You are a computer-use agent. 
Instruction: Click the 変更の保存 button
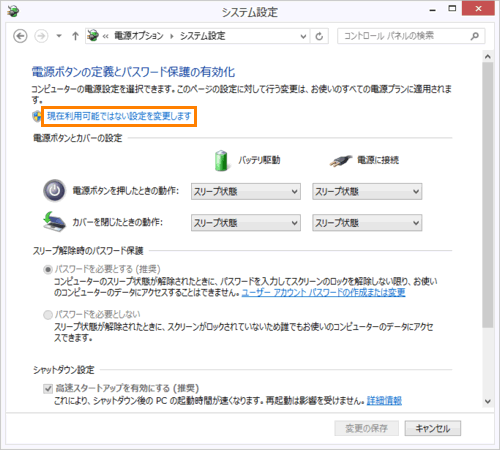coord(366,428)
